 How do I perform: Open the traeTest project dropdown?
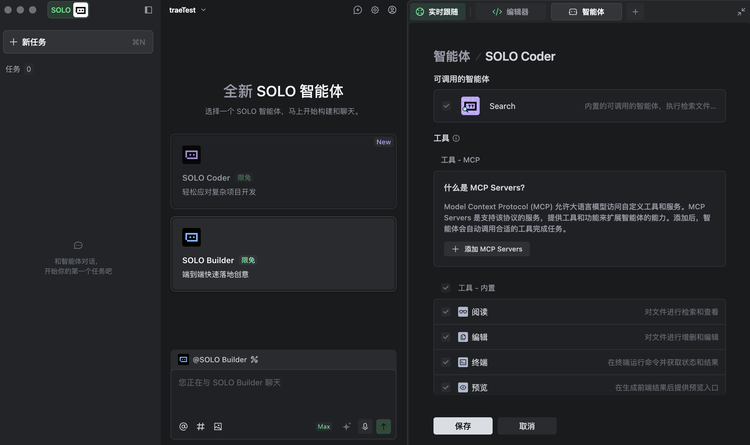coord(187,10)
